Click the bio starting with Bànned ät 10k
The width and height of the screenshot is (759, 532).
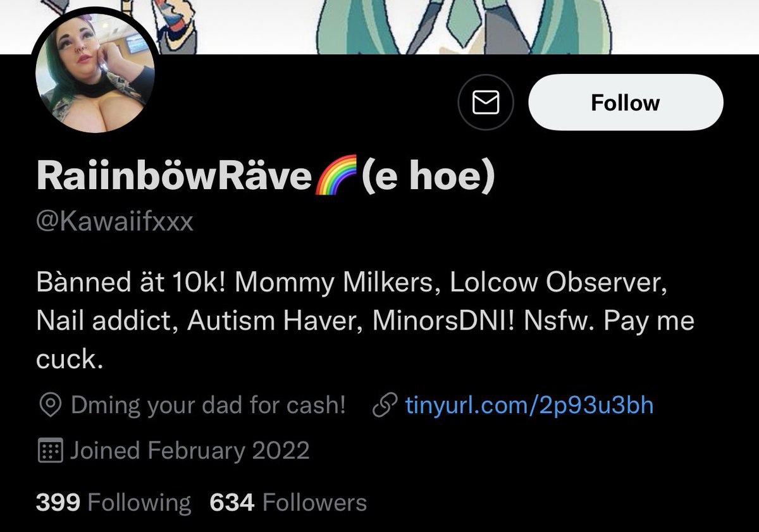point(366,321)
